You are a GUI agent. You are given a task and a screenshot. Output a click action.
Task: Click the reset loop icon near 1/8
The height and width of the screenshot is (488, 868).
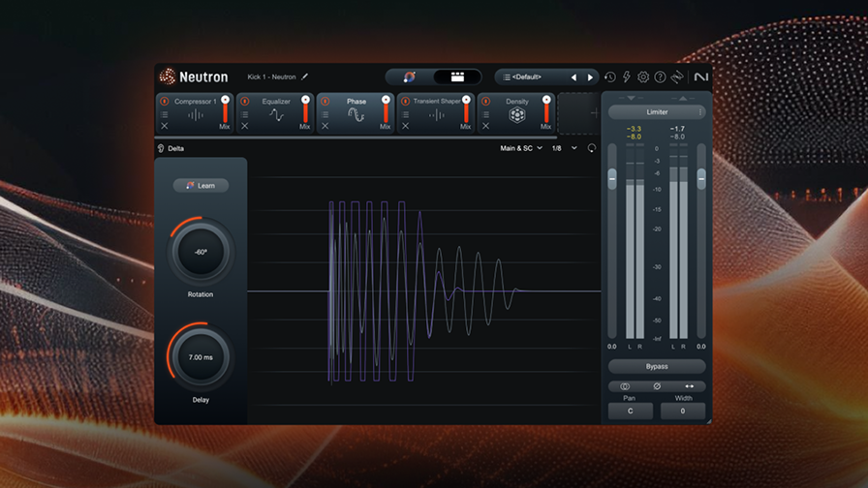pyautogui.click(x=592, y=148)
